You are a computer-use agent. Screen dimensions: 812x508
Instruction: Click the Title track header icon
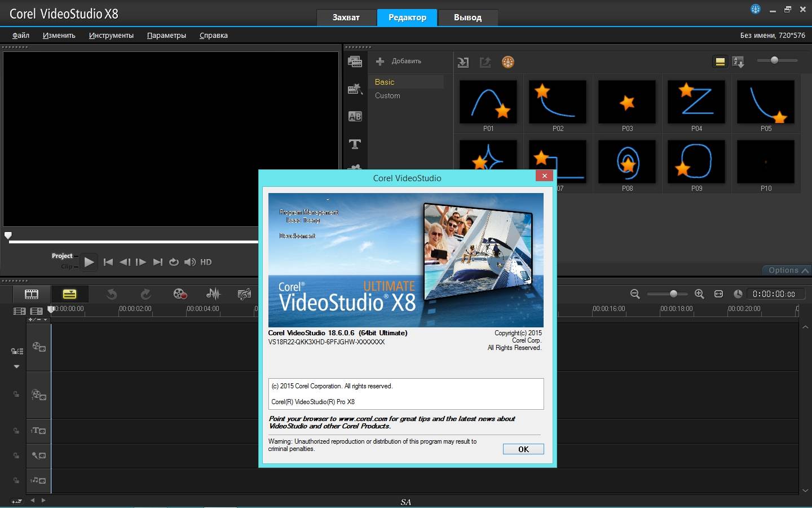(x=39, y=431)
